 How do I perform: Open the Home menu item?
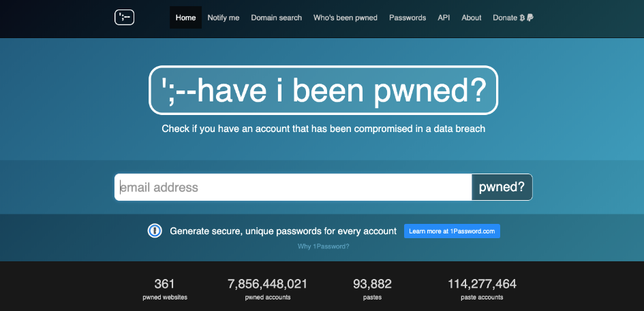(185, 18)
